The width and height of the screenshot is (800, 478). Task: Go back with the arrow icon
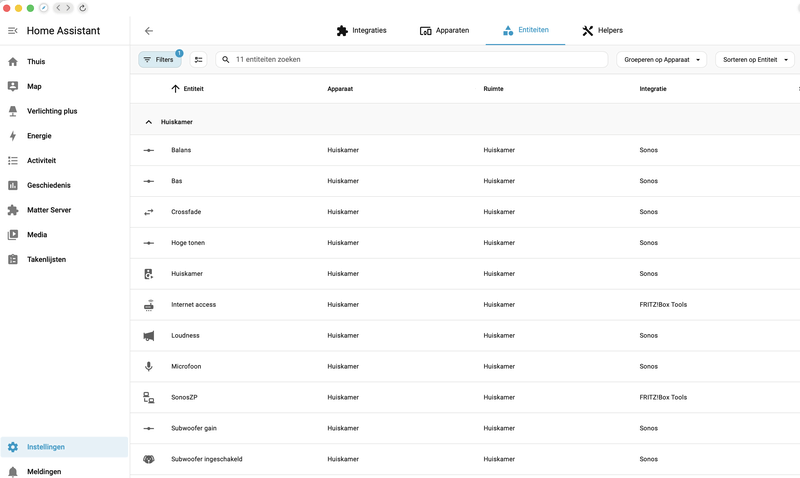coord(149,31)
